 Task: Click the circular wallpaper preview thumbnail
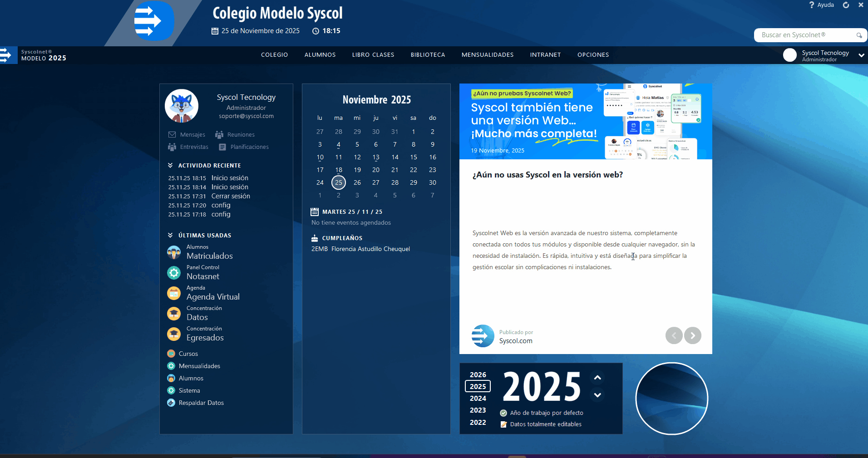tap(672, 399)
